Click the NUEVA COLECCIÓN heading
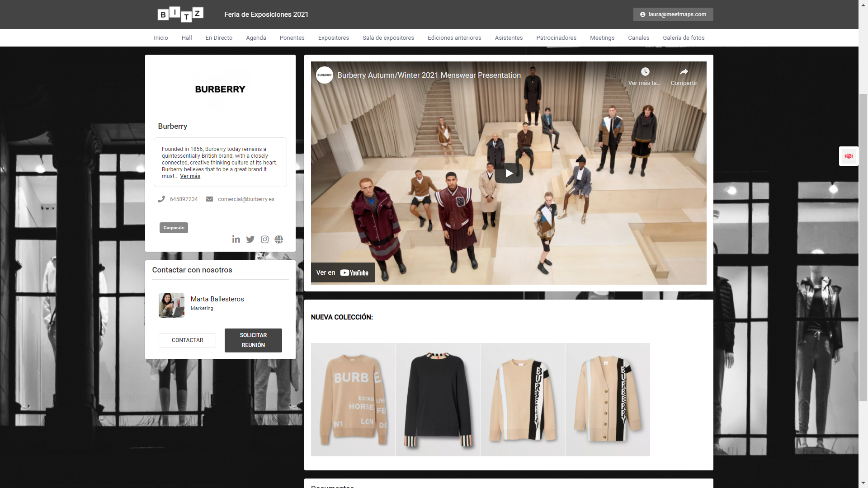The image size is (868, 488). pos(342,317)
